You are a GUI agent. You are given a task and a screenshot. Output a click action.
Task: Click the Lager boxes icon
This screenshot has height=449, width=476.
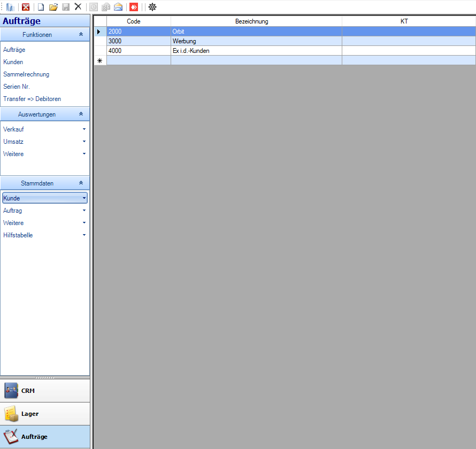[11, 414]
